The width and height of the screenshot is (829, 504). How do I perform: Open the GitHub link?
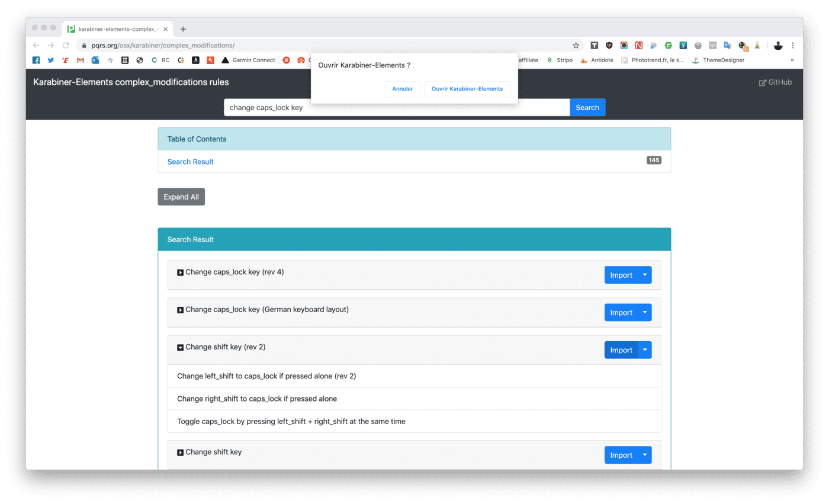point(775,82)
